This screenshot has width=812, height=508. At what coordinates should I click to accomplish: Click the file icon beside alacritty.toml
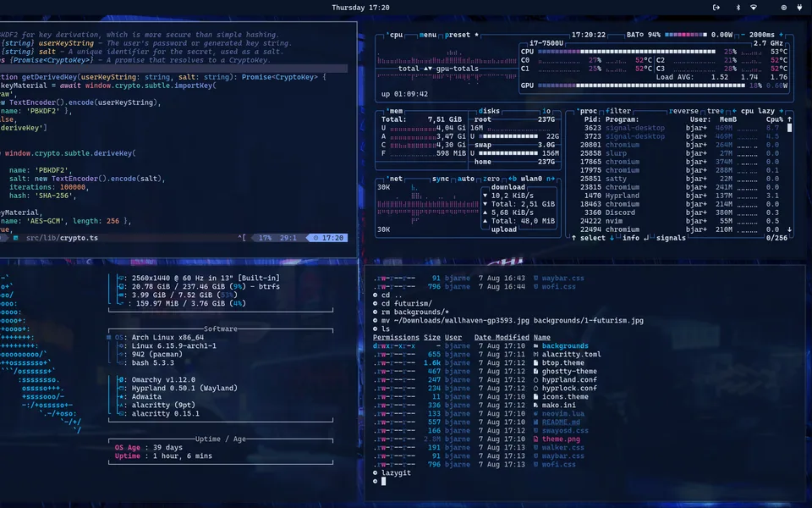tap(536, 355)
